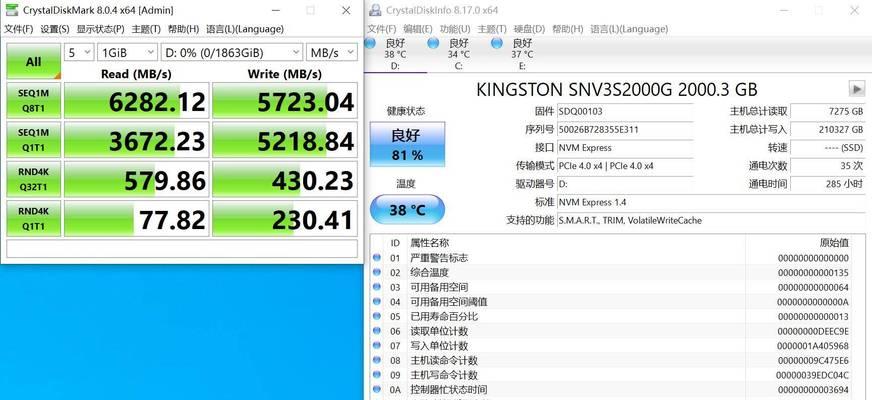
Task: Click SEQ1M Q1T1 read result 3672.23
Action: pyautogui.click(x=137, y=140)
